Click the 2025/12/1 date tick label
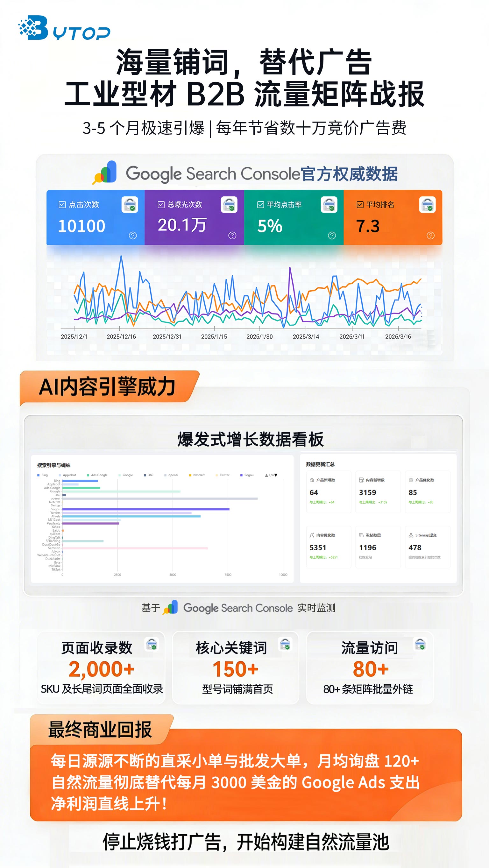 (74, 337)
